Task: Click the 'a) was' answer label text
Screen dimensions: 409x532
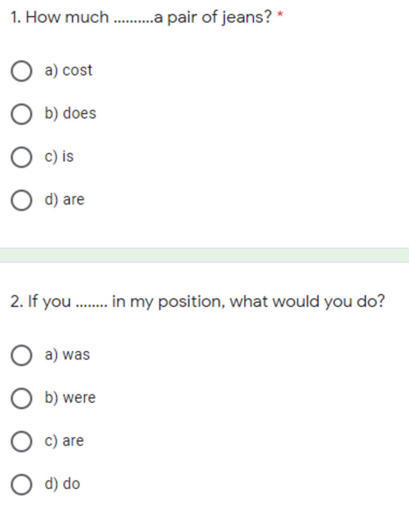Action: click(x=67, y=355)
